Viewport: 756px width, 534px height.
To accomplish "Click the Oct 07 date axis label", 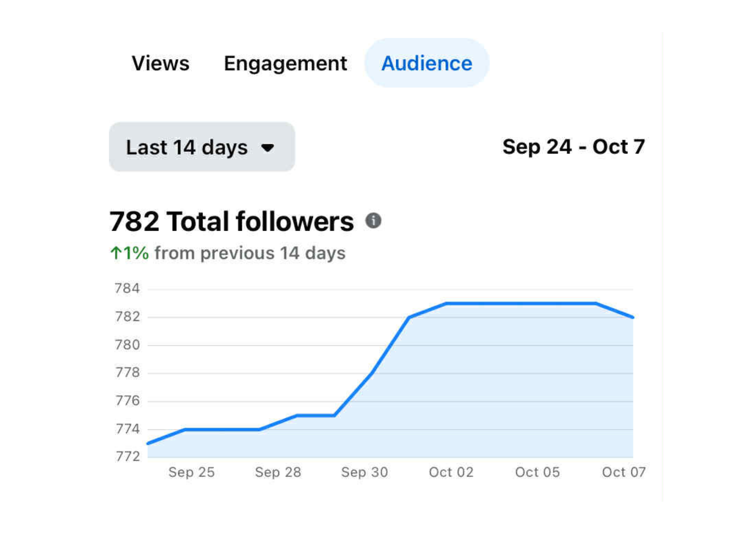I will click(624, 472).
